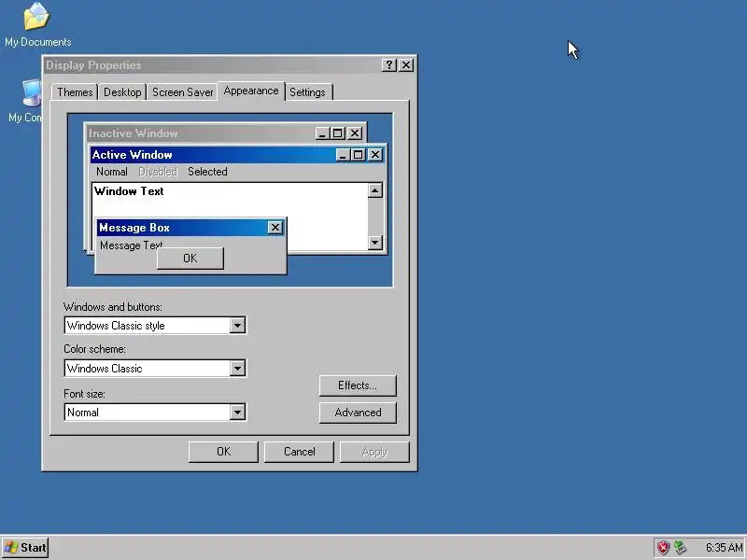Click the preview Message Box OK button
The height and width of the screenshot is (560, 747).
(190, 259)
